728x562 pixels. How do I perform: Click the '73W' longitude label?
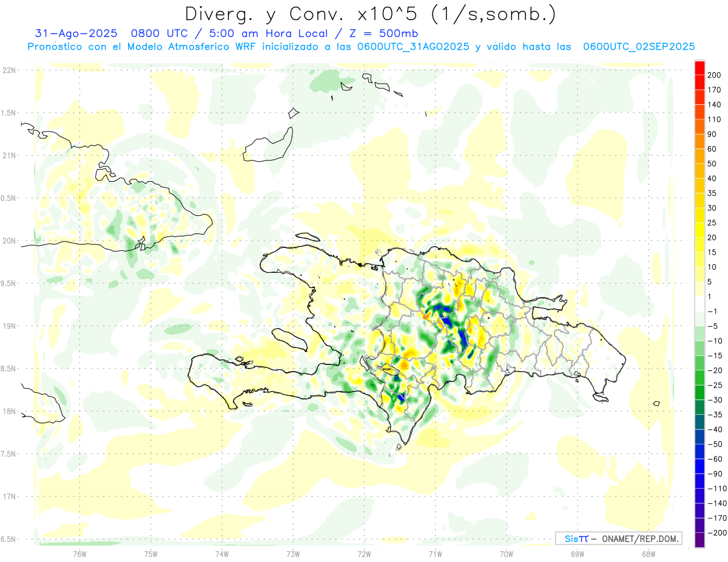293,554
